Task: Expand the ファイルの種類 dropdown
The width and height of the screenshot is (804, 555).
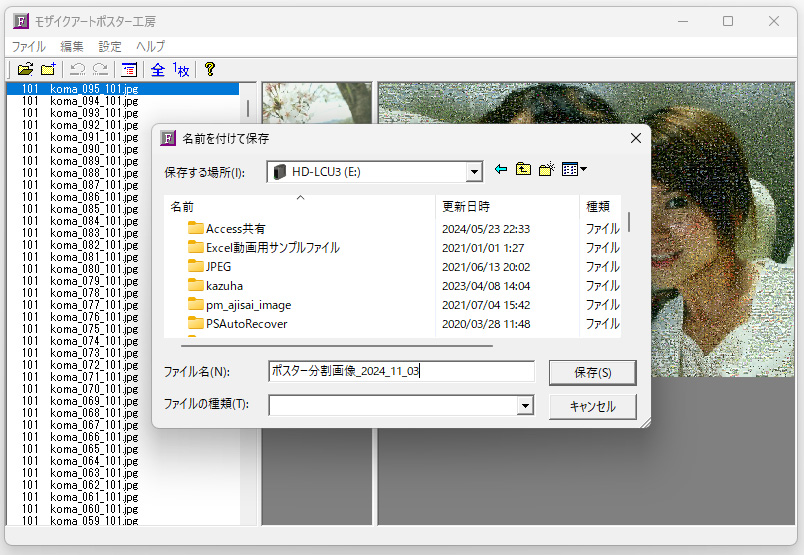Action: click(x=525, y=406)
